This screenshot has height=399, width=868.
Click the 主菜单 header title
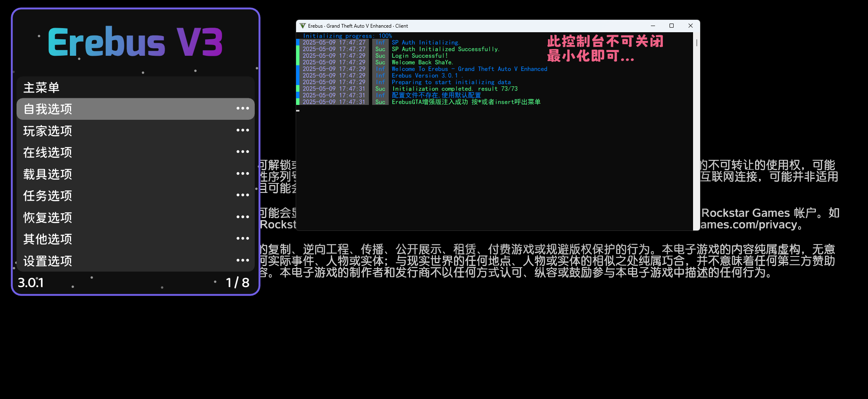click(41, 88)
